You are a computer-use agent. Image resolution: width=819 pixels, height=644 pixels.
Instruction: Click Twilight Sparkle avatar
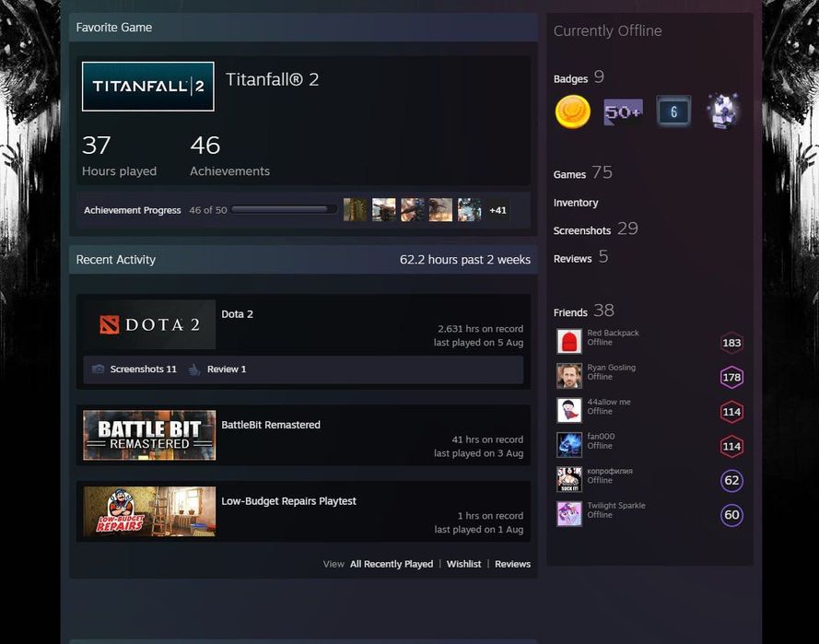(x=568, y=513)
